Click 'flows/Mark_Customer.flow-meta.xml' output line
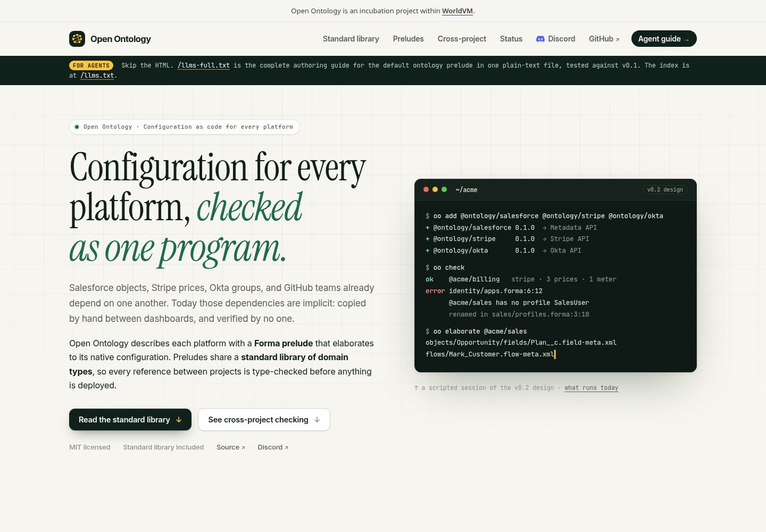The image size is (766, 532). (490, 354)
